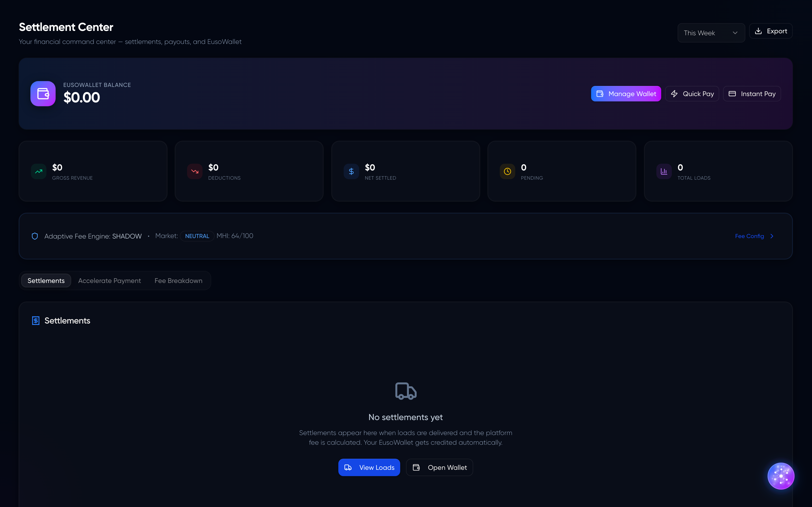The height and width of the screenshot is (507, 812).
Task: Open the This Week period dropdown
Action: coord(711,33)
